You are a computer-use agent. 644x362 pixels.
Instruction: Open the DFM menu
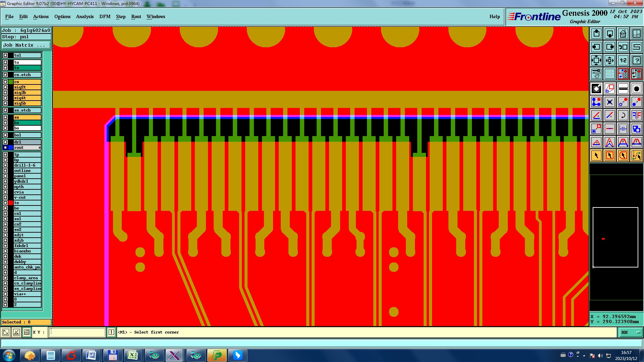pos(105,16)
